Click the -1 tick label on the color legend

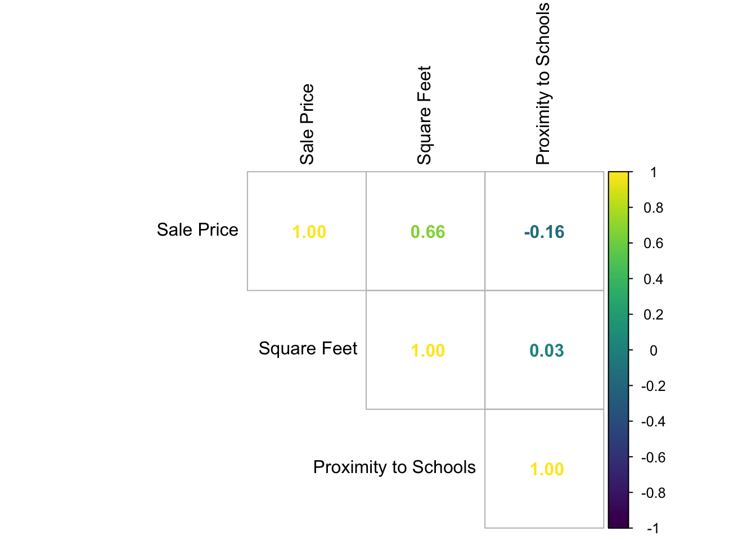(652, 528)
